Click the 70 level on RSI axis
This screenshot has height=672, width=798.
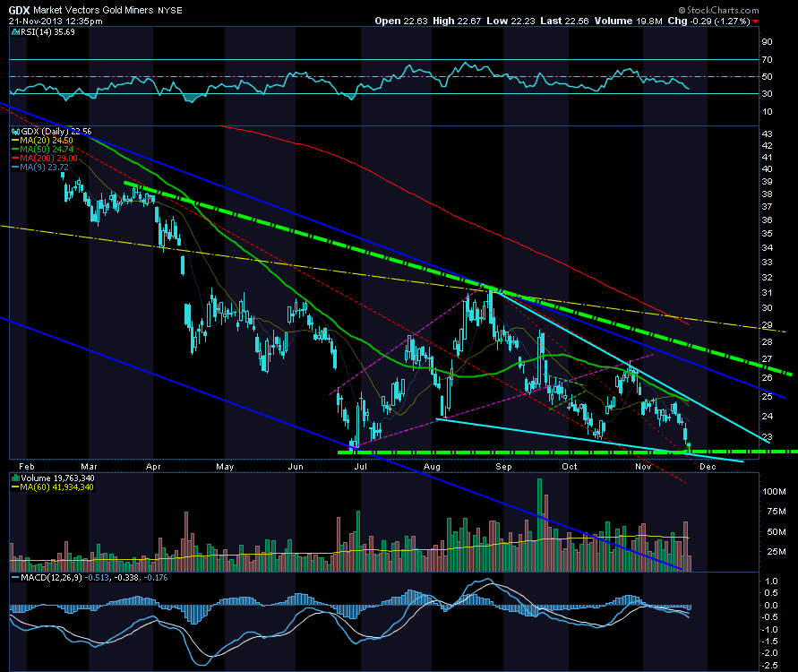pyautogui.click(x=767, y=60)
